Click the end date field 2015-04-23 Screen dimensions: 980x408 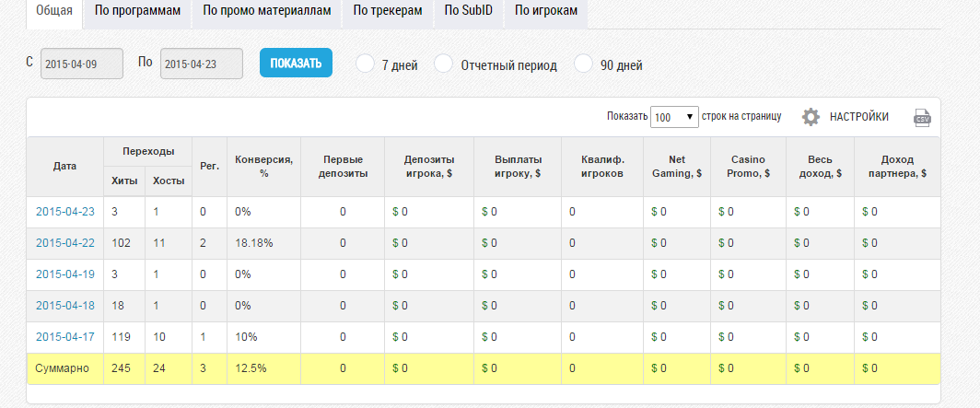tap(201, 64)
